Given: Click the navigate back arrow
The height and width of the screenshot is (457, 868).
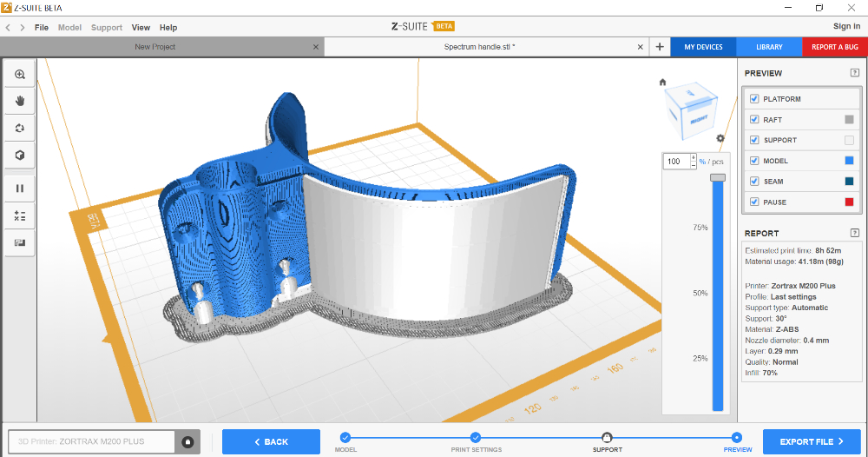Looking at the screenshot, I should [x=8, y=27].
